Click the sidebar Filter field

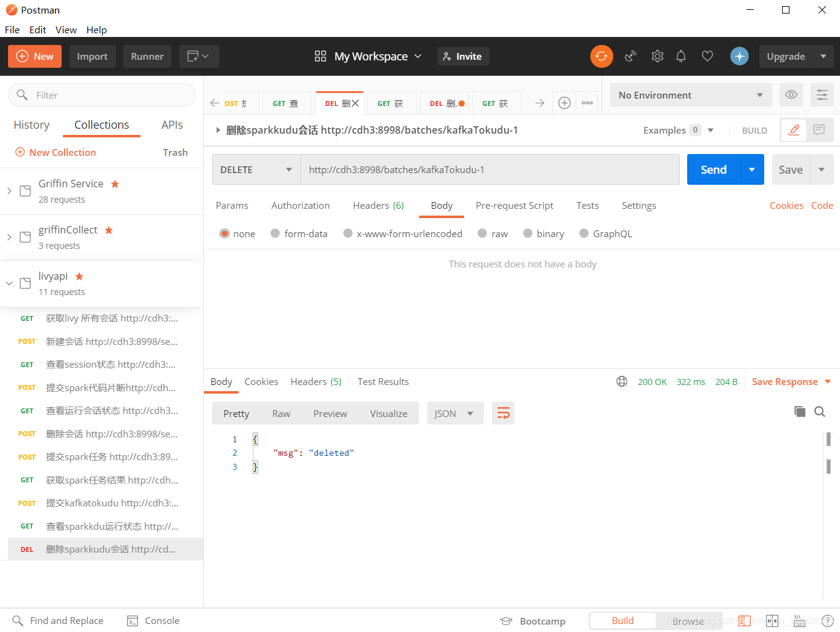pyautogui.click(x=102, y=95)
